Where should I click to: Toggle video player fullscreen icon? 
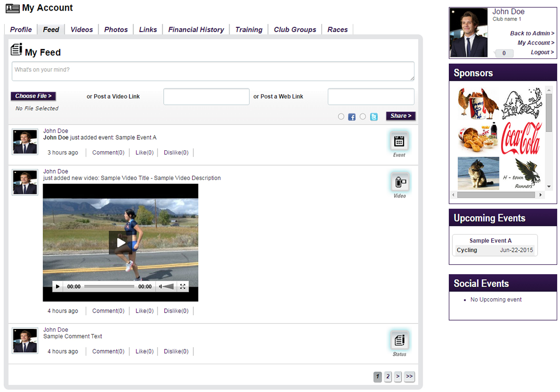(x=182, y=287)
